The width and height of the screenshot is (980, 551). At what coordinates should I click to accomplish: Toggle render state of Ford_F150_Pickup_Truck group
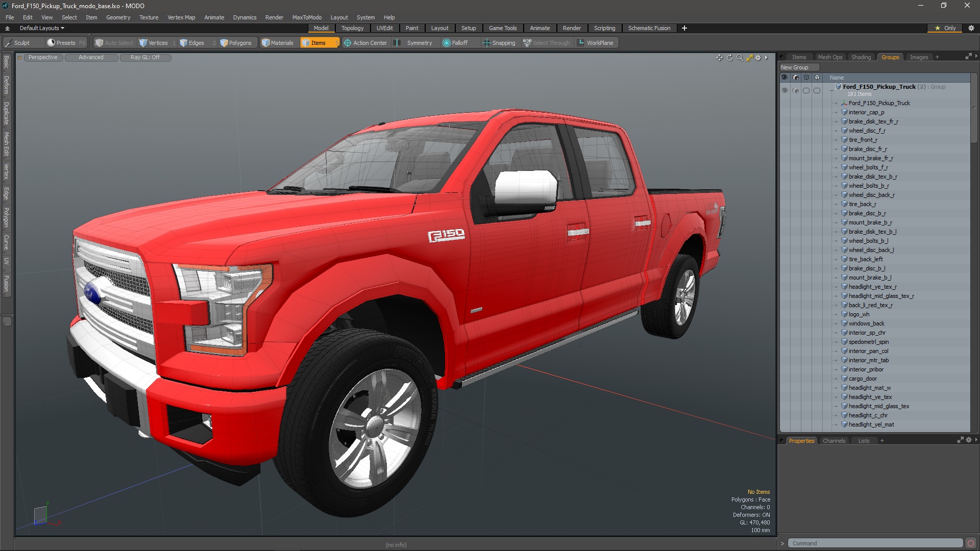796,90
